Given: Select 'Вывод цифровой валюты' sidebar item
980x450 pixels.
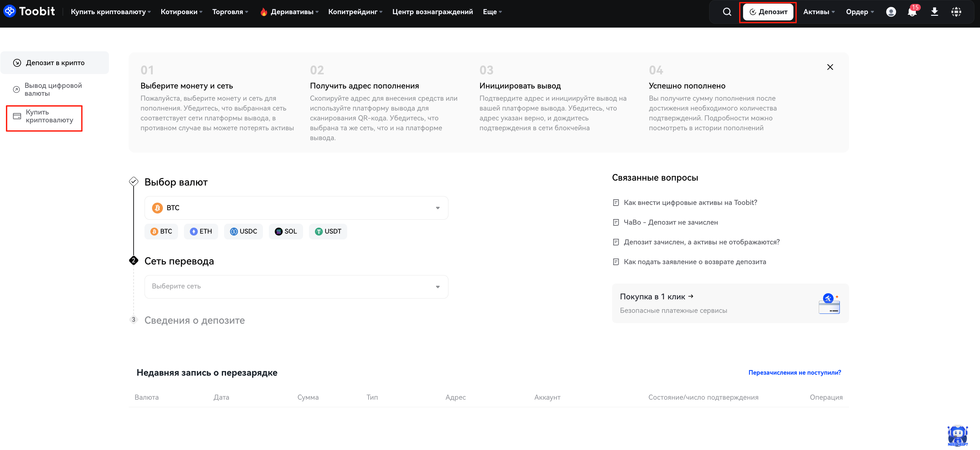Looking at the screenshot, I should 53,89.
